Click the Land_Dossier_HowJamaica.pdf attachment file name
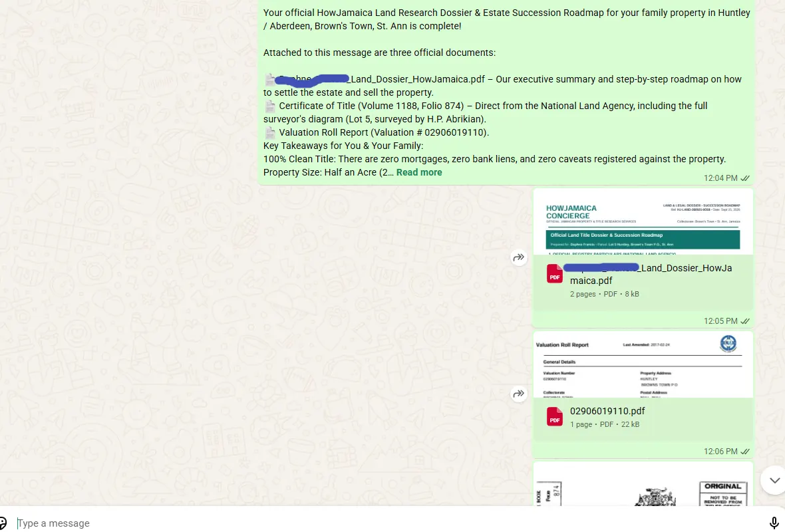The height and width of the screenshot is (532, 785). tap(651, 274)
